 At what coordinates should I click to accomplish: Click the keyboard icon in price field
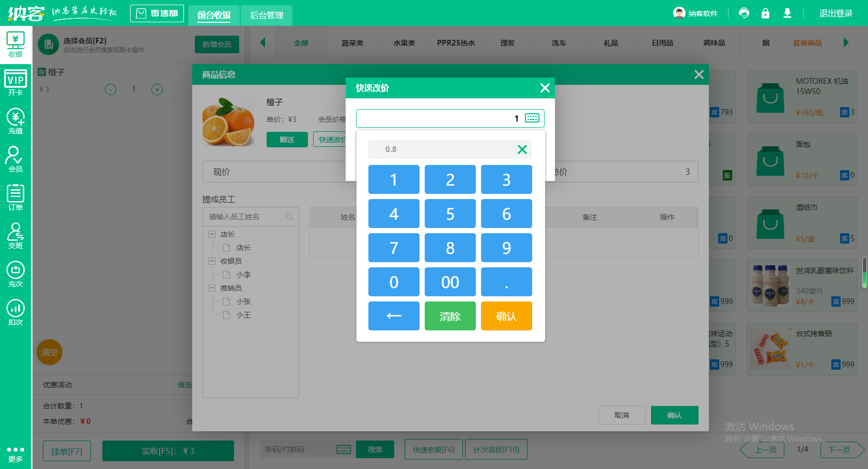coord(532,118)
